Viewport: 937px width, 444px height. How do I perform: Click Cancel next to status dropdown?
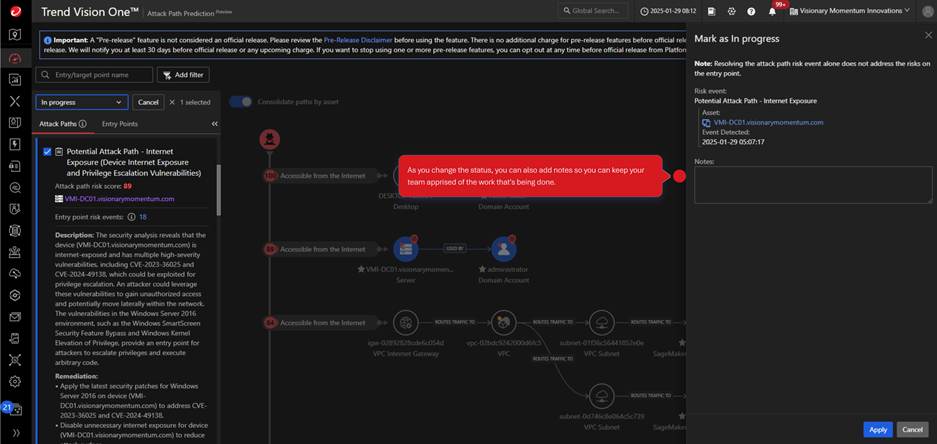[148, 102]
